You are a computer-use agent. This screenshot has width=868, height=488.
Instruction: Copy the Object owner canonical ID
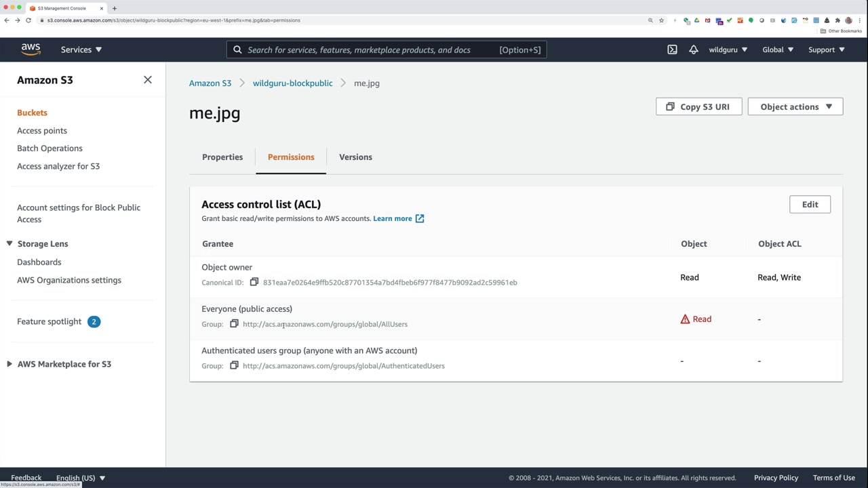pos(254,283)
